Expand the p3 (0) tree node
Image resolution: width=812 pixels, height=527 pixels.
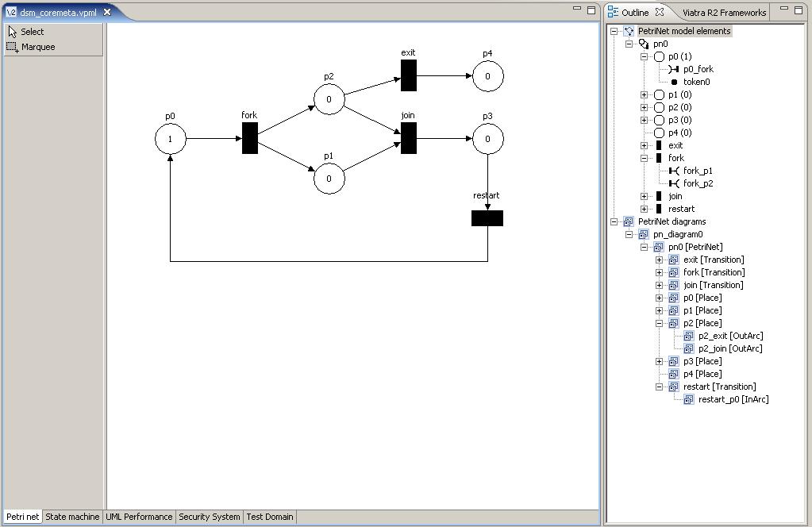click(x=644, y=120)
